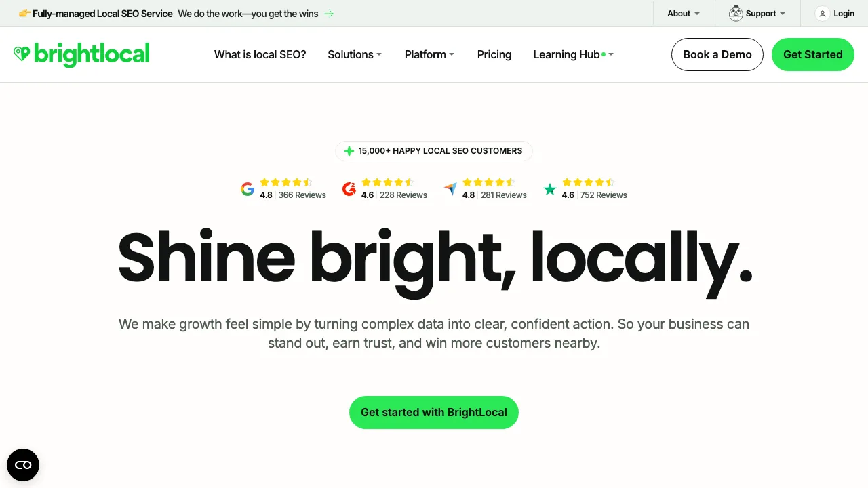Screen dimensions: 868x488
Task: Open Fully-managed Local SEO Service link
Action: pyautogui.click(x=102, y=14)
